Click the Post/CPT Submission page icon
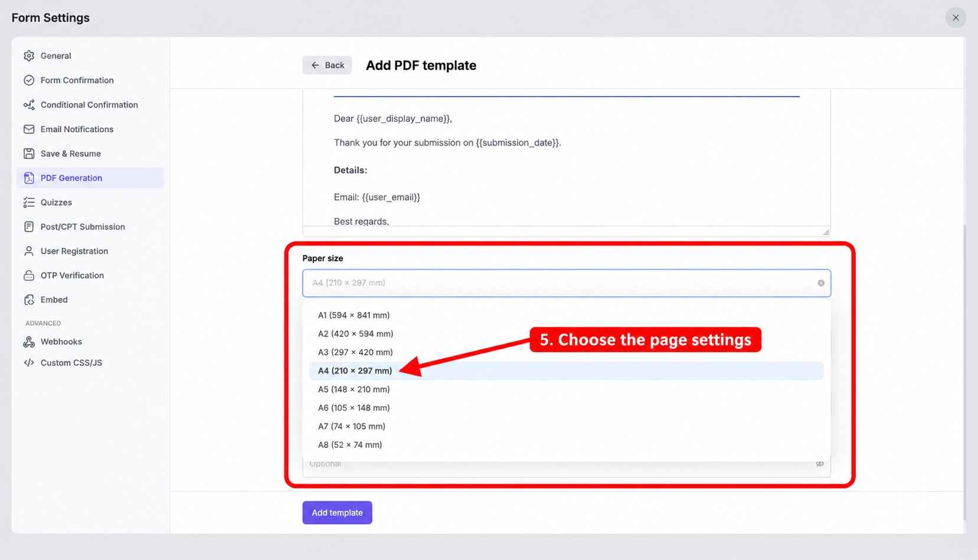Viewport: 978px width, 560px height. point(29,227)
